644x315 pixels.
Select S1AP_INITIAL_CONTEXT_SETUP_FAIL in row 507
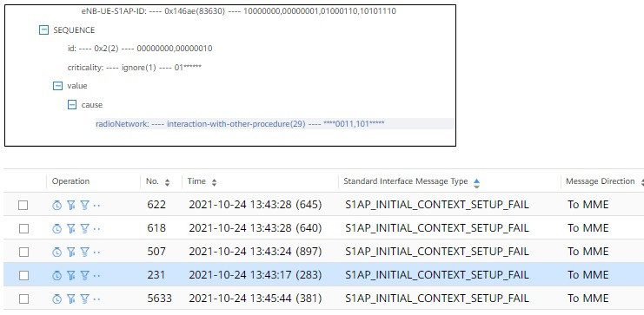coord(437,252)
